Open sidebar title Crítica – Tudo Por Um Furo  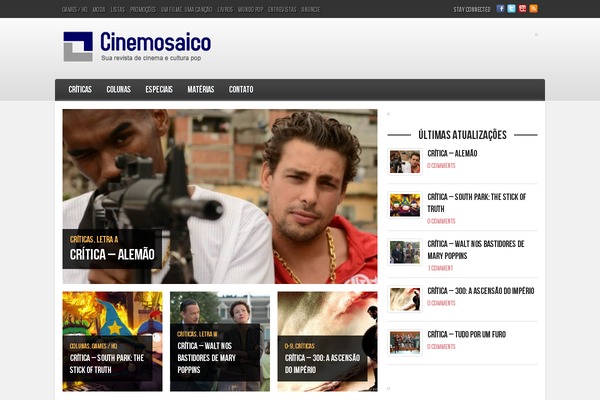[x=466, y=335]
